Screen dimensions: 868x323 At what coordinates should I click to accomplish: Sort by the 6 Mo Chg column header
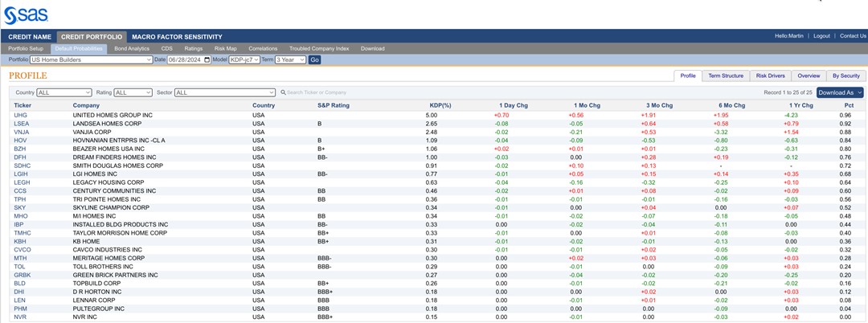(x=731, y=105)
